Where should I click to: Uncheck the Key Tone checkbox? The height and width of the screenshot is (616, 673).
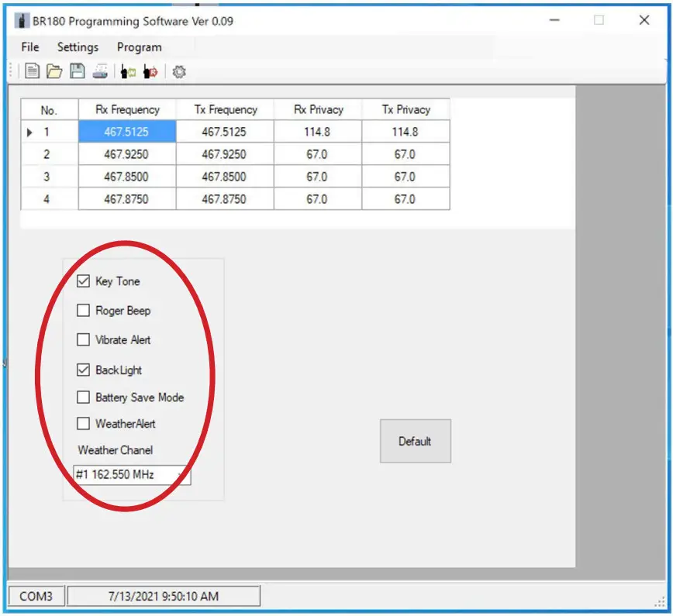[83, 281]
